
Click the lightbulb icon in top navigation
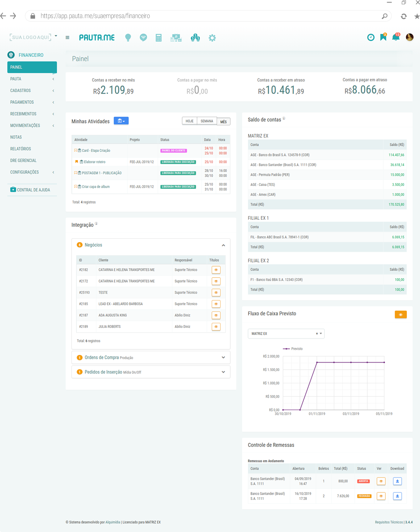(128, 38)
